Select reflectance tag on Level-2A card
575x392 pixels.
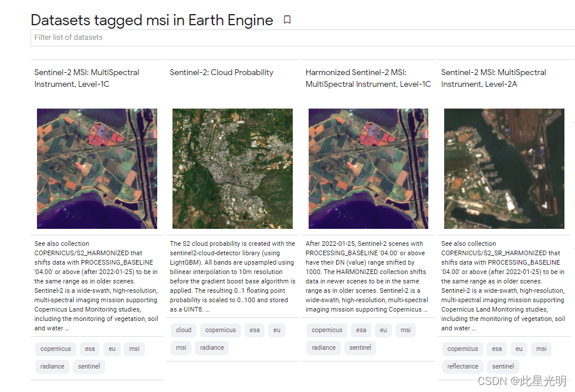pyautogui.click(x=462, y=366)
